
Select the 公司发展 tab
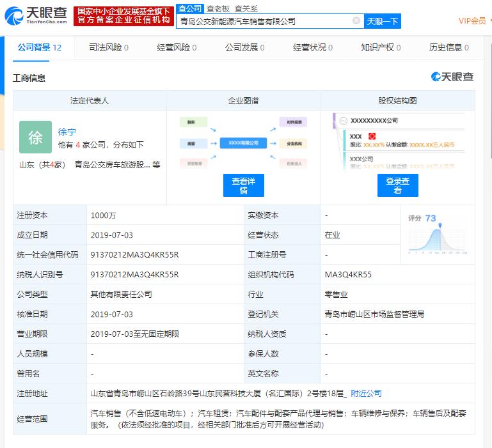(x=244, y=47)
